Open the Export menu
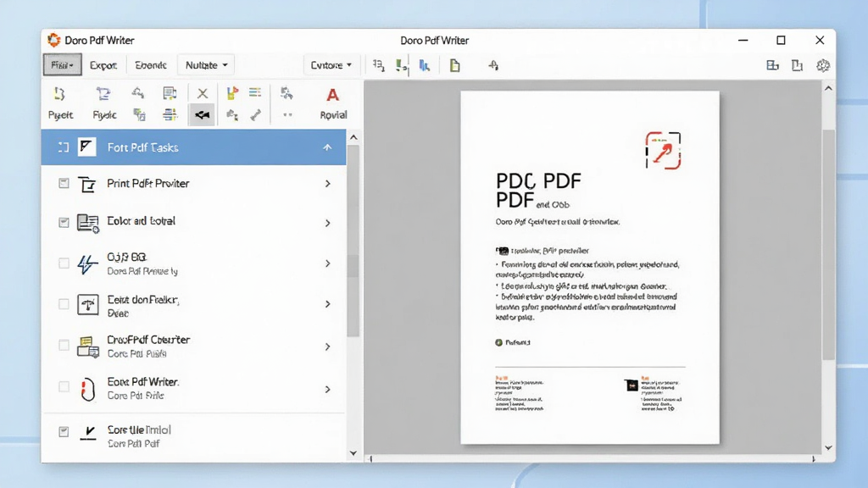This screenshot has width=868, height=488. [103, 65]
